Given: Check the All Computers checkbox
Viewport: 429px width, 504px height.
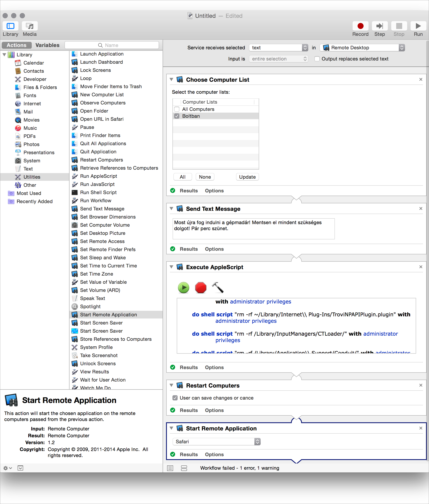Looking at the screenshot, I should (177, 109).
